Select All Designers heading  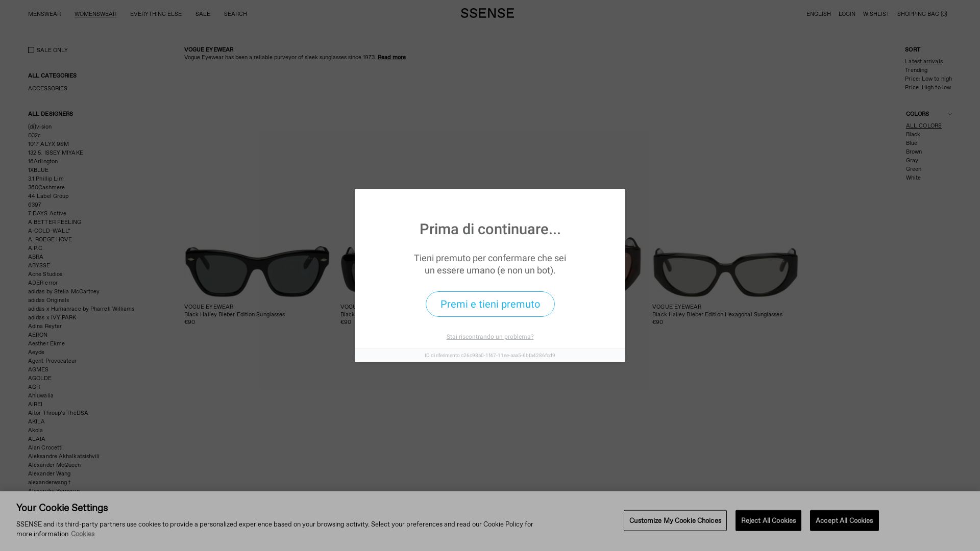coord(51,114)
